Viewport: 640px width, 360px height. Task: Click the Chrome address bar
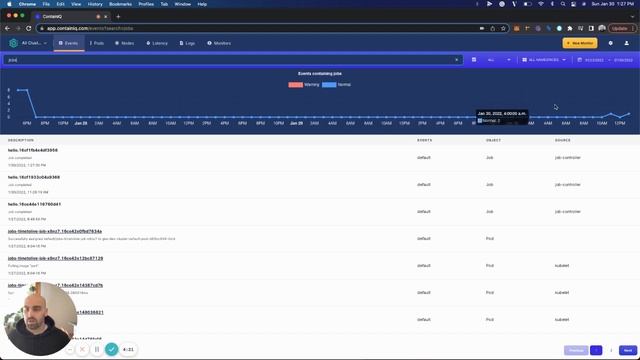261,28
